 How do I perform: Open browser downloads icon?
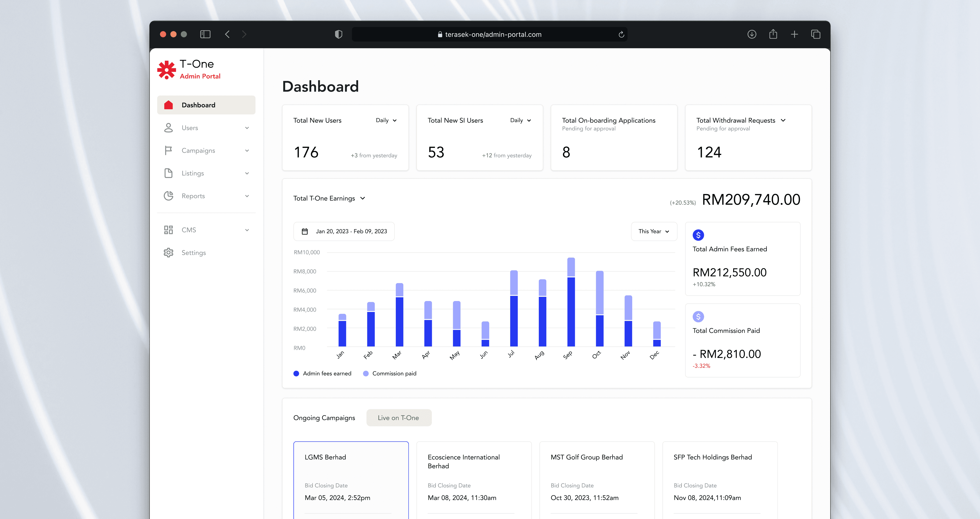tap(751, 34)
